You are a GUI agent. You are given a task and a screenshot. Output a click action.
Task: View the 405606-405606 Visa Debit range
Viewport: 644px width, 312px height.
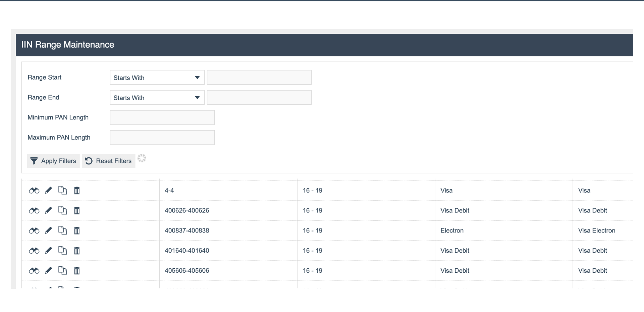pyautogui.click(x=34, y=271)
